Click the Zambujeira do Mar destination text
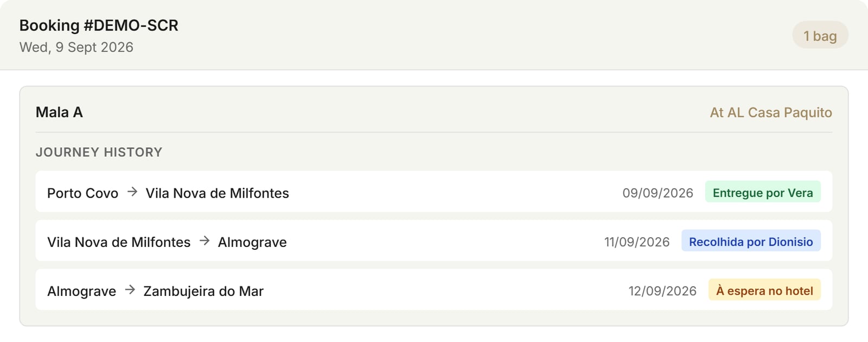This screenshot has width=868, height=342. click(x=203, y=292)
